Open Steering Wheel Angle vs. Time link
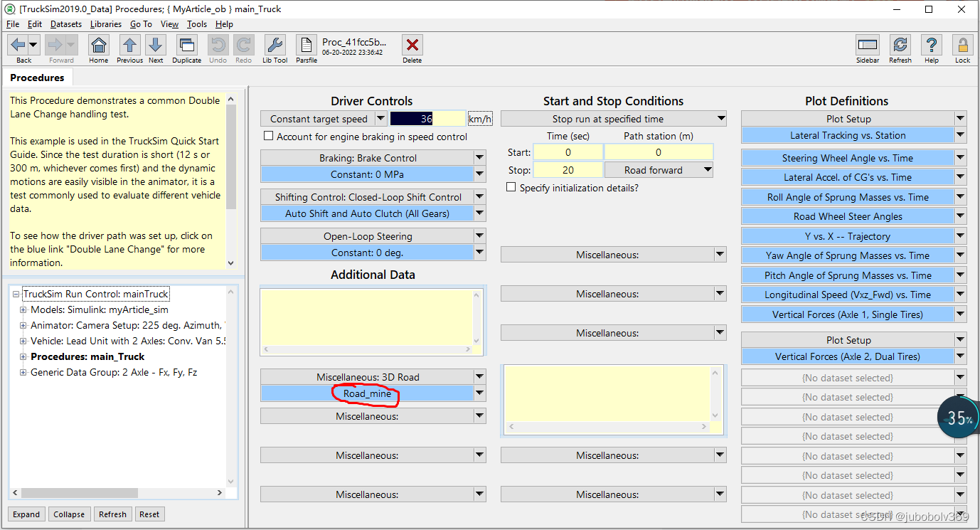 [x=848, y=158]
